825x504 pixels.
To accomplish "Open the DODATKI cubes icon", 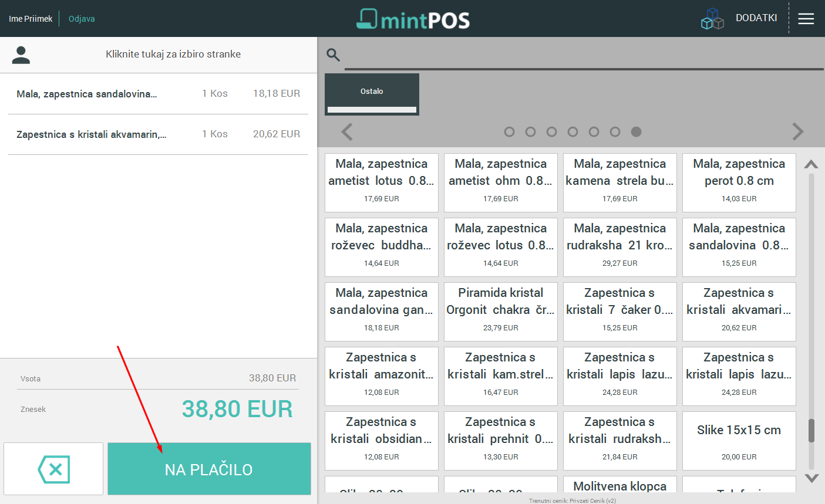I will [712, 18].
